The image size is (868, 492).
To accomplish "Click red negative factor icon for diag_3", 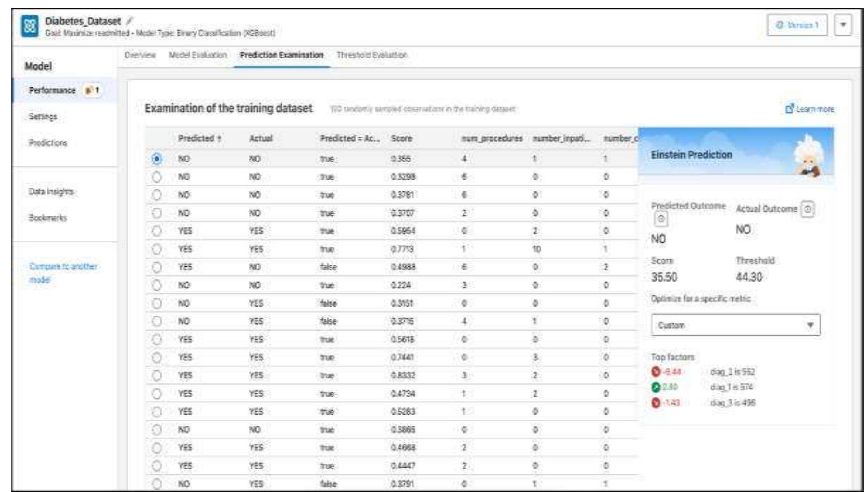I will click(x=656, y=402).
